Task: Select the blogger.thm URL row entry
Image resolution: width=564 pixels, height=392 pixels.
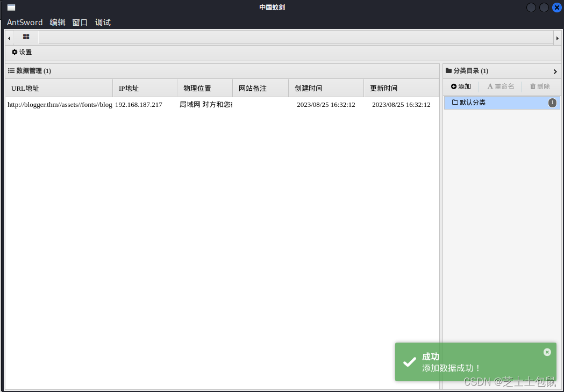Action: point(60,105)
